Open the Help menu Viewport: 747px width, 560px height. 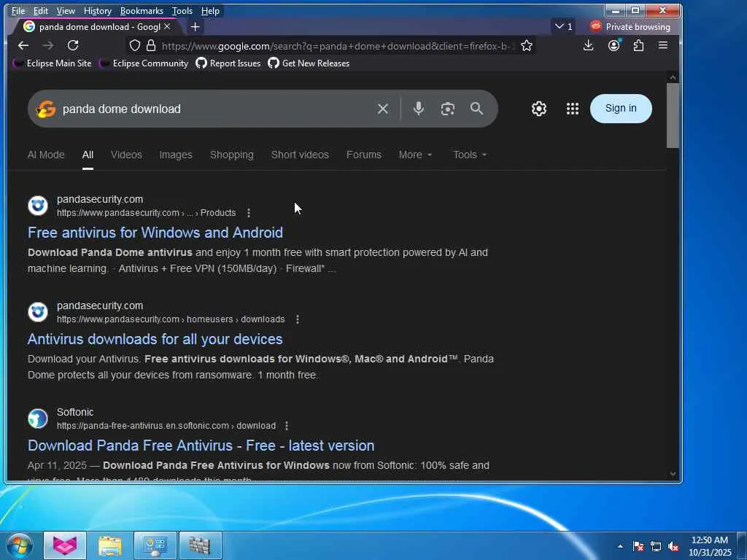coord(210,10)
